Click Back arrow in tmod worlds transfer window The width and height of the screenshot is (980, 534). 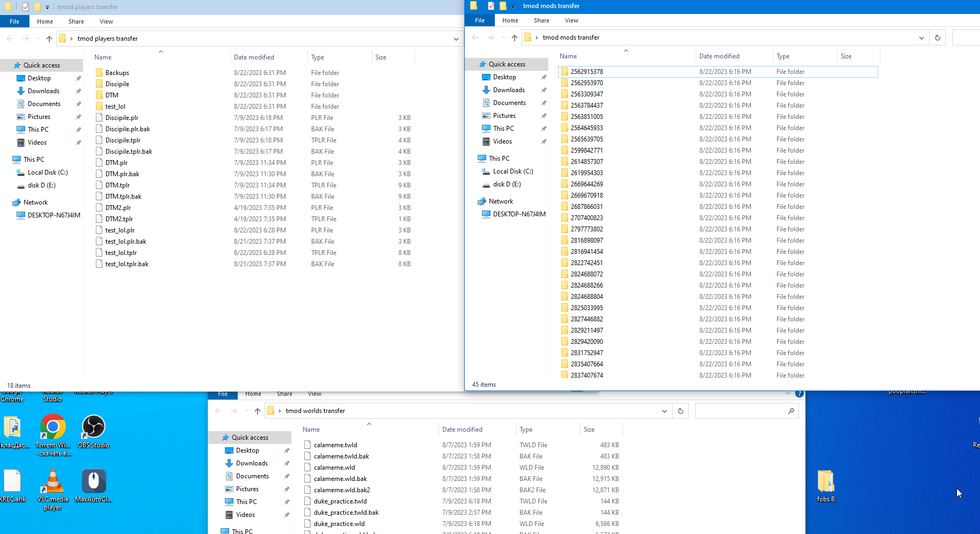[x=218, y=411]
